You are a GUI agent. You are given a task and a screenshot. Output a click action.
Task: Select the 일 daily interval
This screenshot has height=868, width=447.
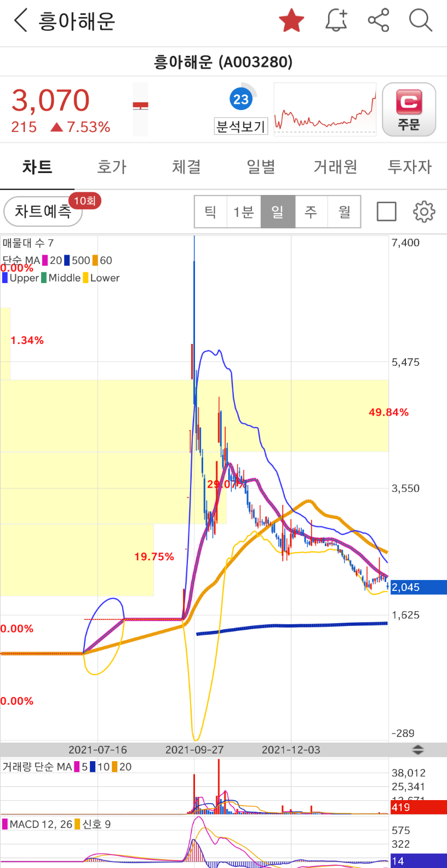[278, 211]
